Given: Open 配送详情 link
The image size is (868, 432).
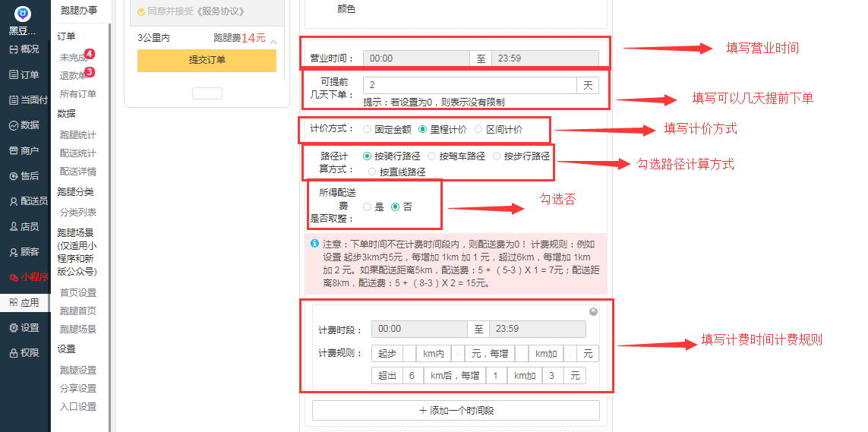Looking at the screenshot, I should (x=78, y=172).
